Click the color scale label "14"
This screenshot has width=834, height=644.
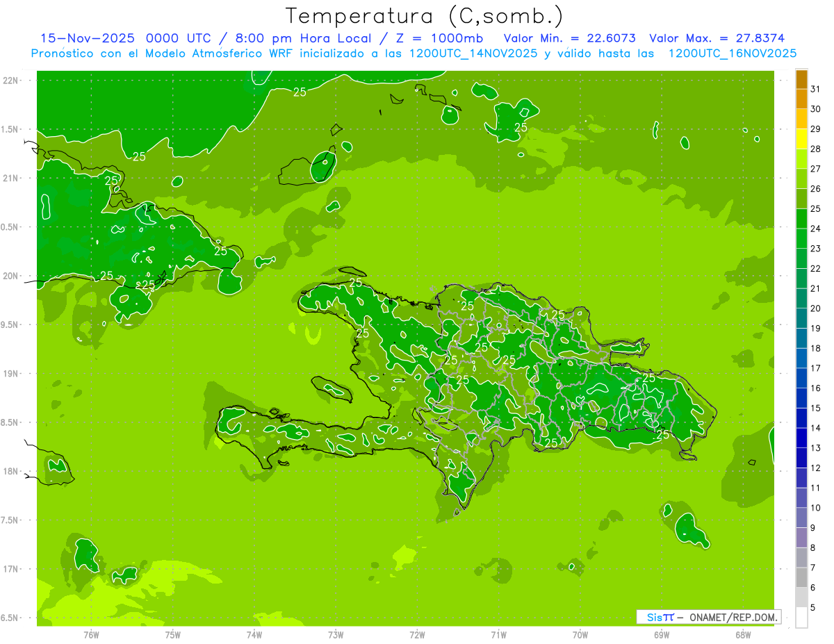click(815, 428)
